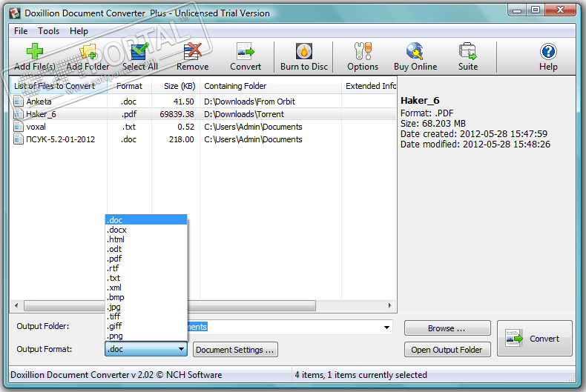Click the Document Settings ... button

[235, 350]
